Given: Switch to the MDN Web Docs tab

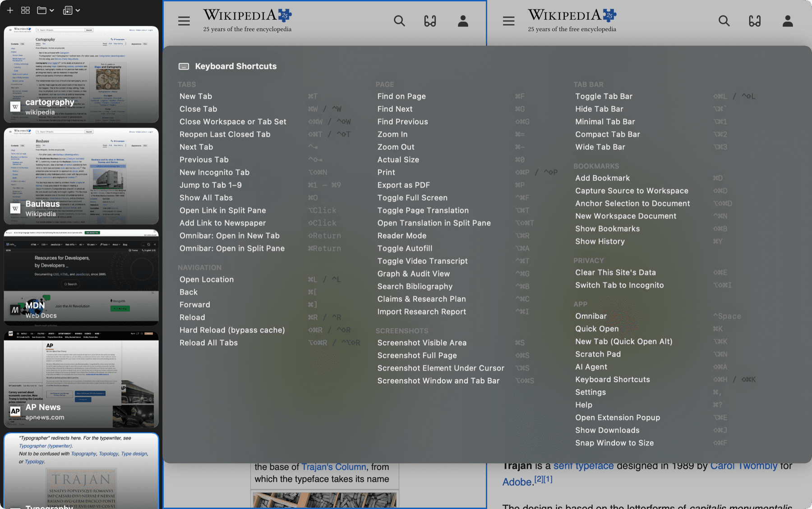Looking at the screenshot, I should (x=81, y=278).
